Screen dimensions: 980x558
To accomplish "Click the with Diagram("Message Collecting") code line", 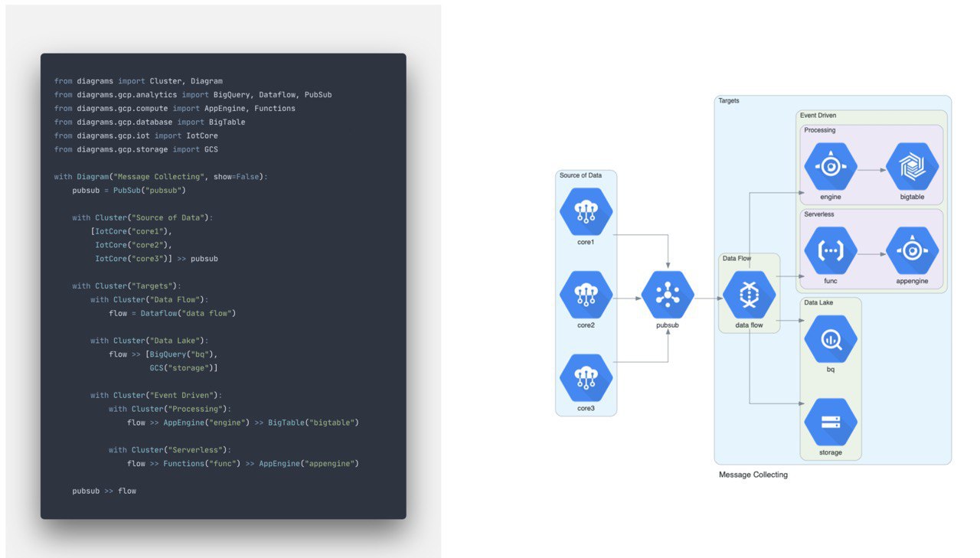I will (162, 177).
